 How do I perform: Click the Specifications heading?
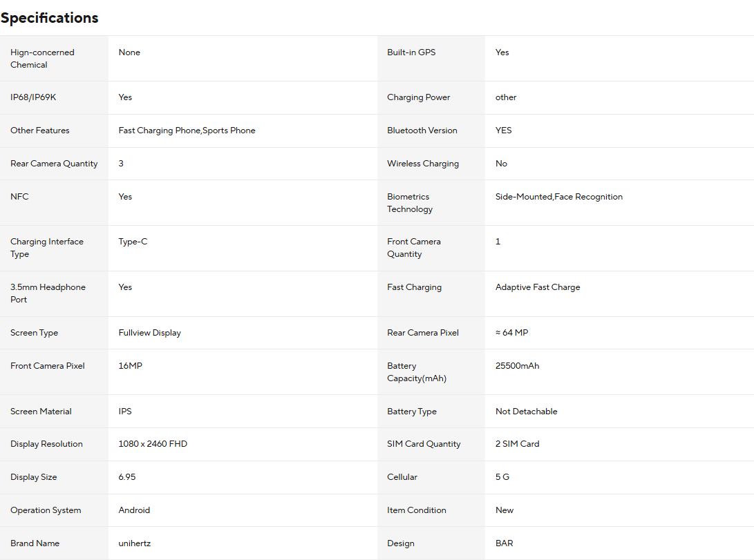tap(50, 18)
